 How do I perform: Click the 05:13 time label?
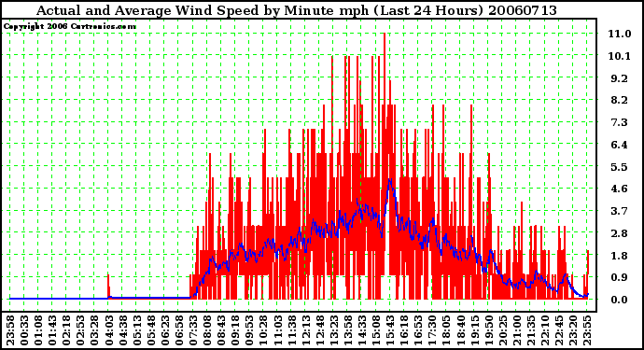pos(137,330)
